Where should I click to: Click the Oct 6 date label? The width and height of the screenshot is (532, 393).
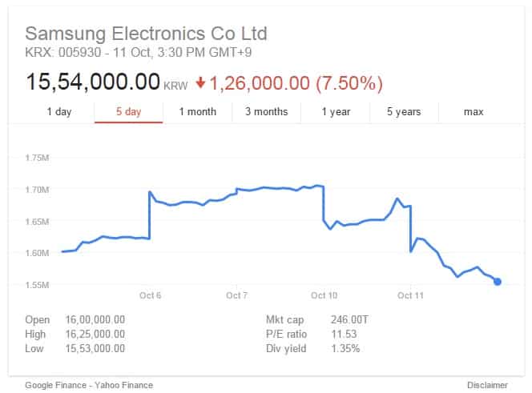coord(150,295)
